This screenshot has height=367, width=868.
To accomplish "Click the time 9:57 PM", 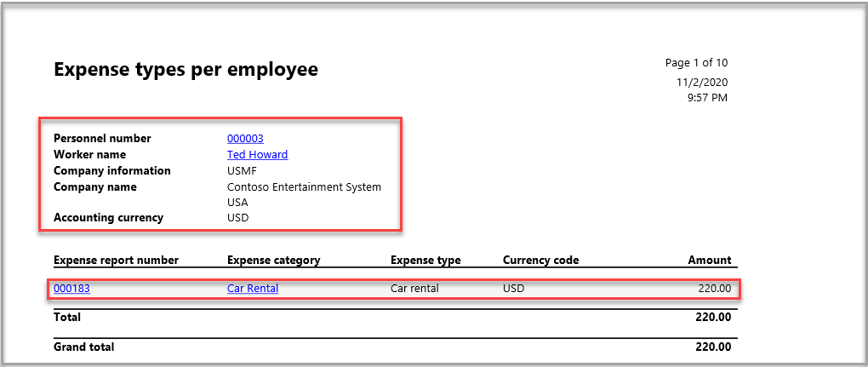I will (706, 98).
